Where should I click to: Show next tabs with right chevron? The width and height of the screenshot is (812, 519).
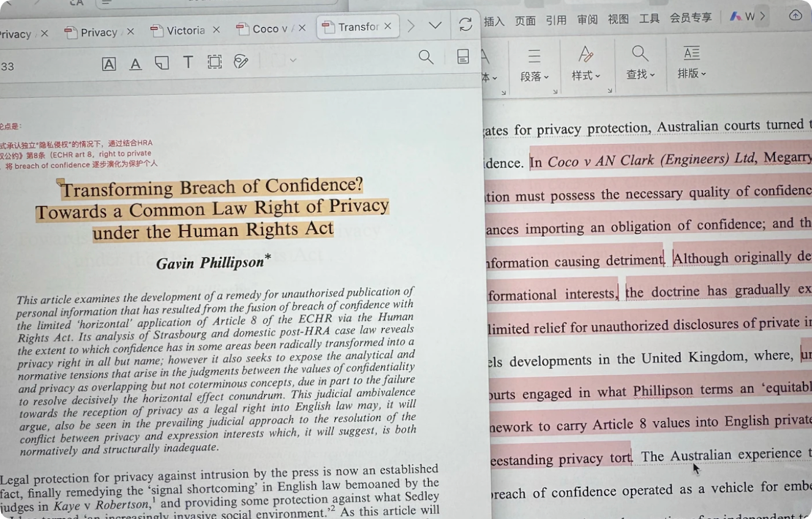[411, 26]
